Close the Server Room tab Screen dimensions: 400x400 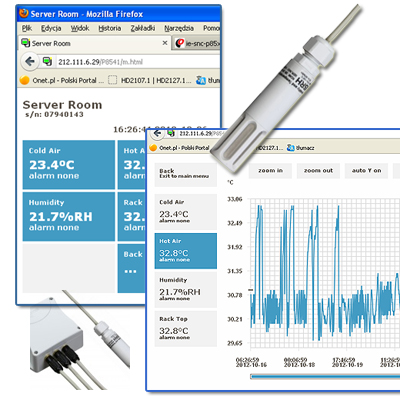[165, 43]
